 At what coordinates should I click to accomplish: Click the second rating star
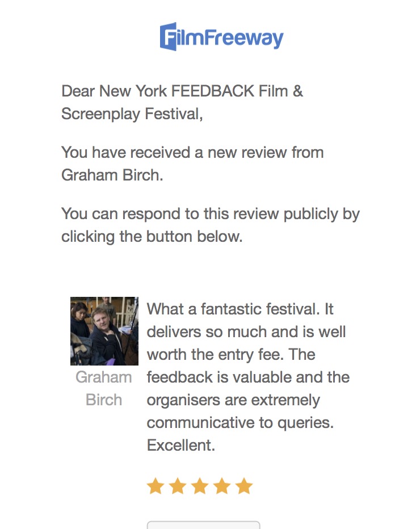(x=178, y=486)
